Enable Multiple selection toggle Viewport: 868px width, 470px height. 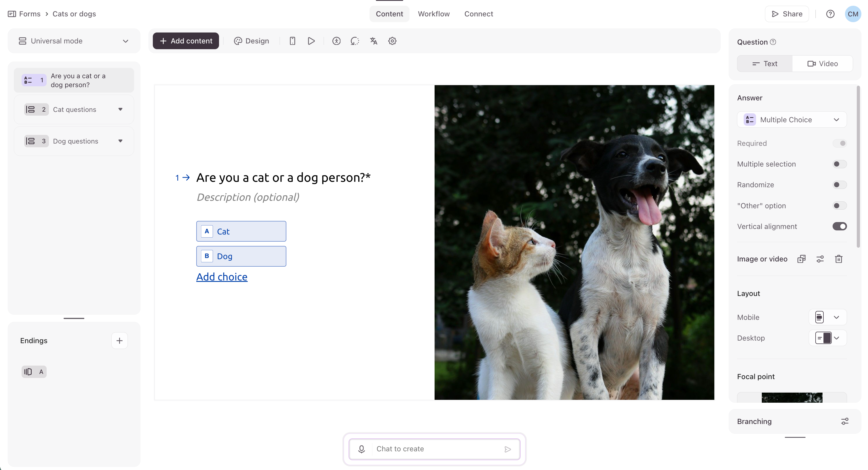point(839,164)
